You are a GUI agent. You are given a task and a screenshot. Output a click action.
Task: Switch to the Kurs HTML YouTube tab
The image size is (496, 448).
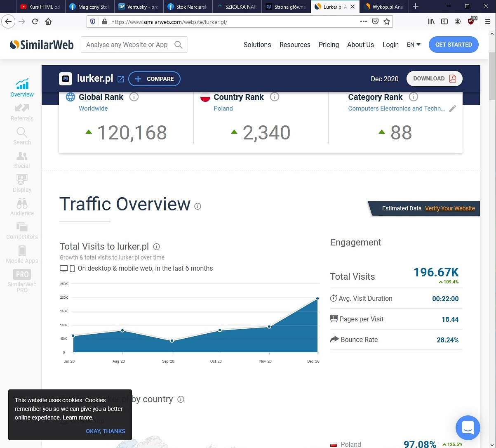(40, 7)
